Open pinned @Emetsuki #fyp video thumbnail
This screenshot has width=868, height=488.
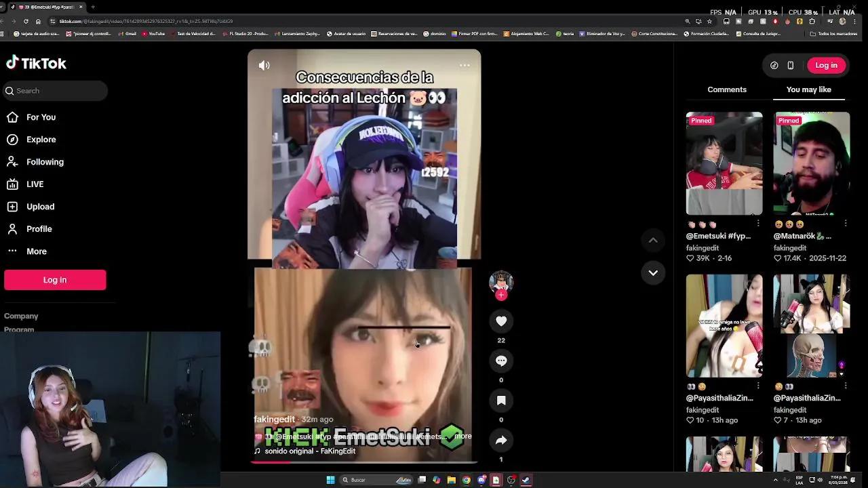tap(724, 163)
